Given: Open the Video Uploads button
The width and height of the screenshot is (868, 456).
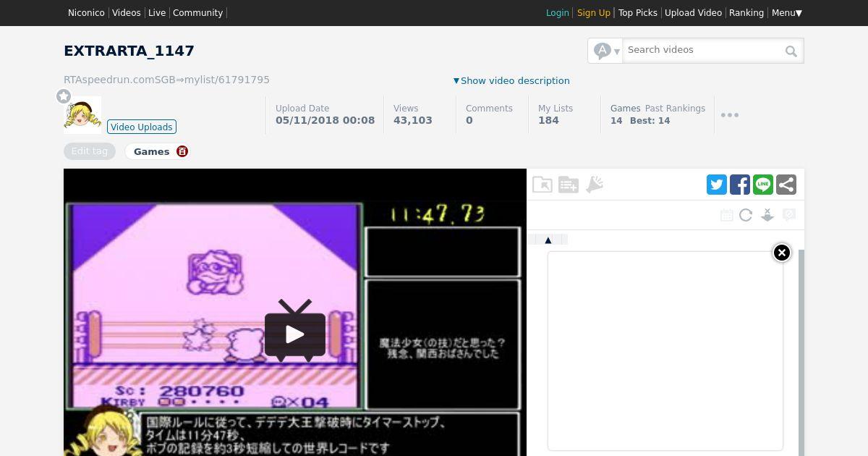Looking at the screenshot, I should (142, 127).
